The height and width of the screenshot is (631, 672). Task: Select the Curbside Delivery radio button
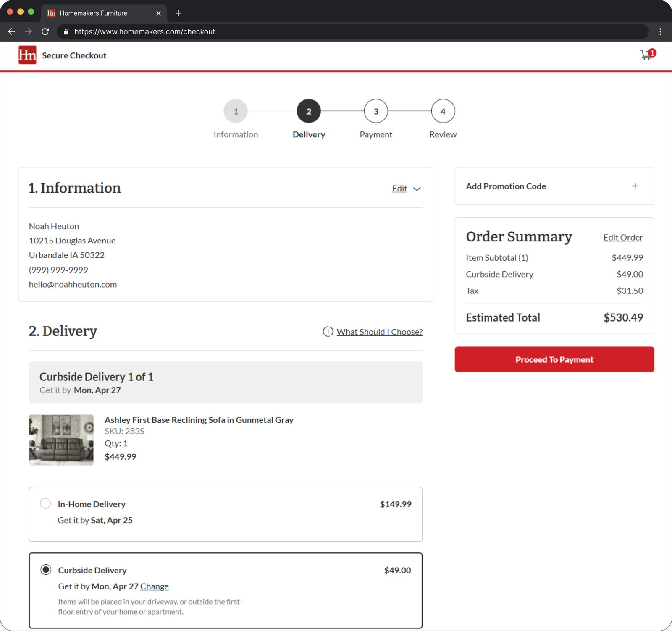[46, 570]
